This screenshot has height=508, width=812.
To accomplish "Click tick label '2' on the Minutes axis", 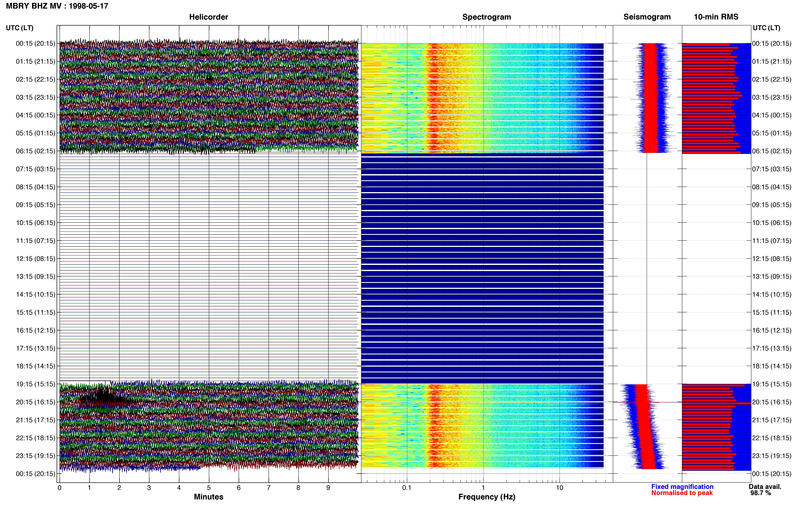I will click(x=119, y=488).
